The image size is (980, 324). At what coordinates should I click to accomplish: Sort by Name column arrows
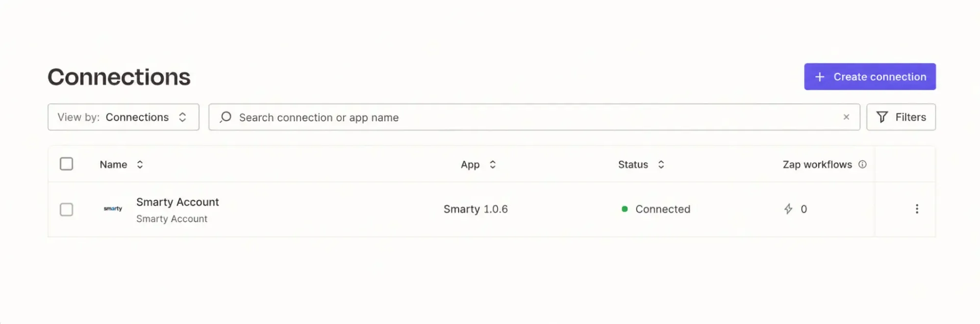pos(140,164)
